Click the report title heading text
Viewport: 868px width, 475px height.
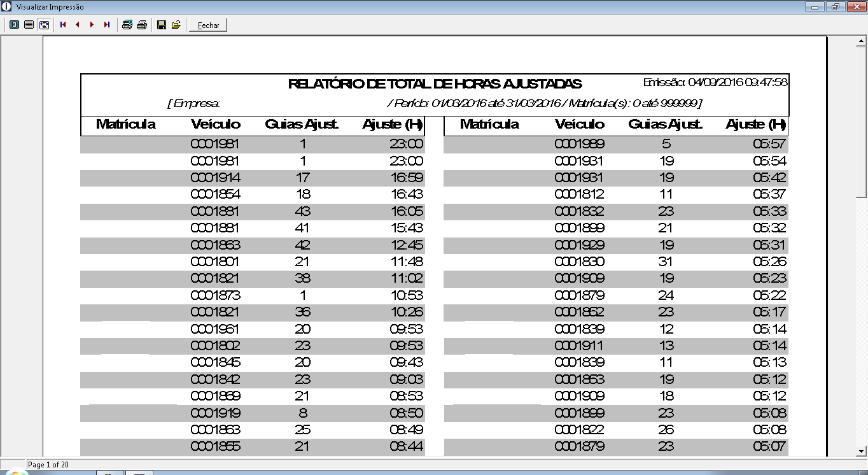coord(435,84)
